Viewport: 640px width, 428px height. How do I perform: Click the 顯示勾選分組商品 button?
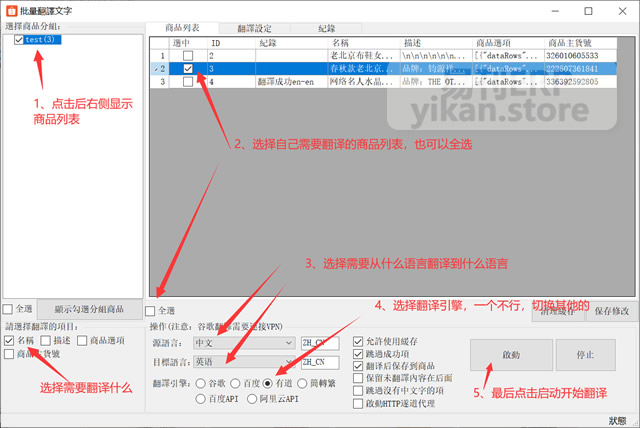coord(87,309)
